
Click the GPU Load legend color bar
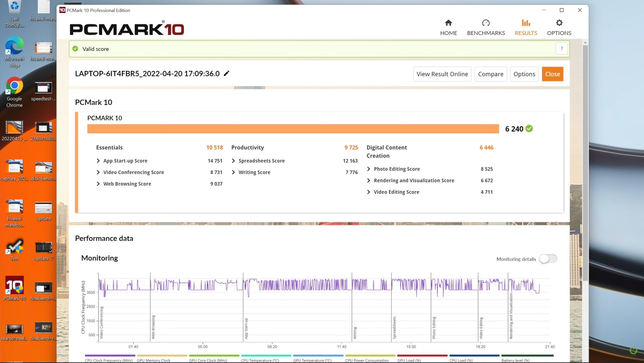[422, 356]
